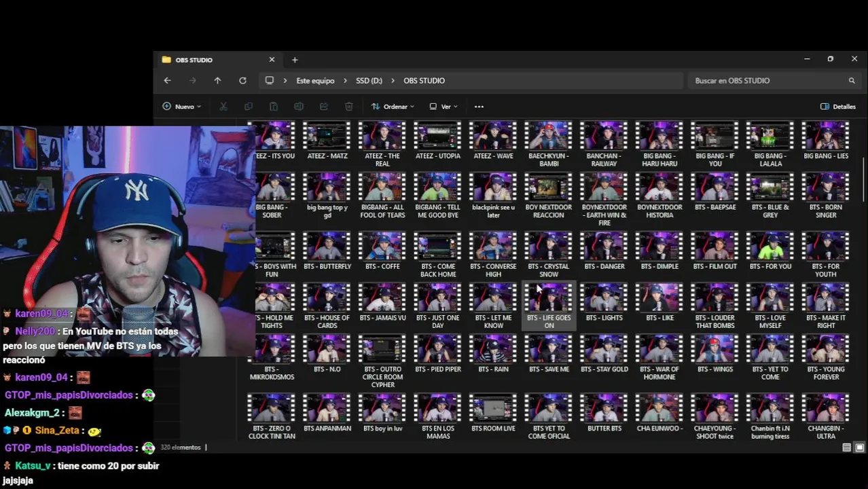The width and height of the screenshot is (868, 489).
Task: Select CHANGBIN - ULTRA video file
Action: (826, 417)
